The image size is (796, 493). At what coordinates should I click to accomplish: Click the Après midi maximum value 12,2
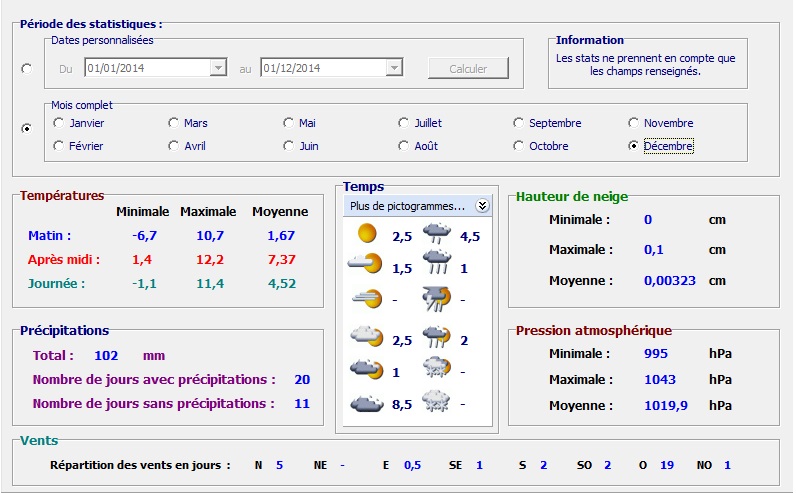(x=210, y=259)
